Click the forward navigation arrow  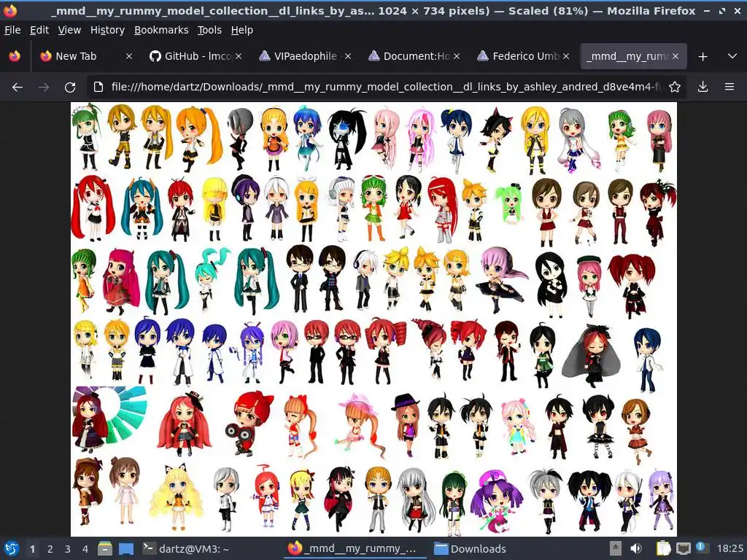click(44, 87)
